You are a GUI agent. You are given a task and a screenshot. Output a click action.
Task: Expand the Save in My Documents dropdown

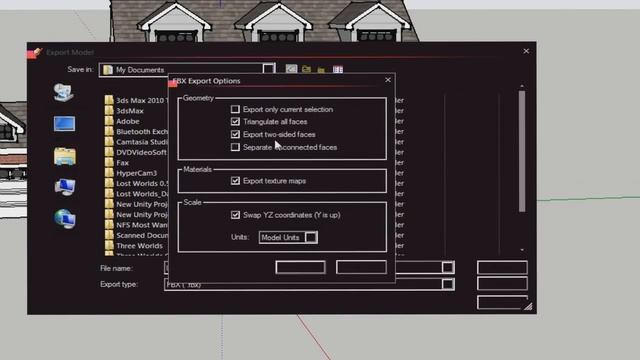[268, 69]
